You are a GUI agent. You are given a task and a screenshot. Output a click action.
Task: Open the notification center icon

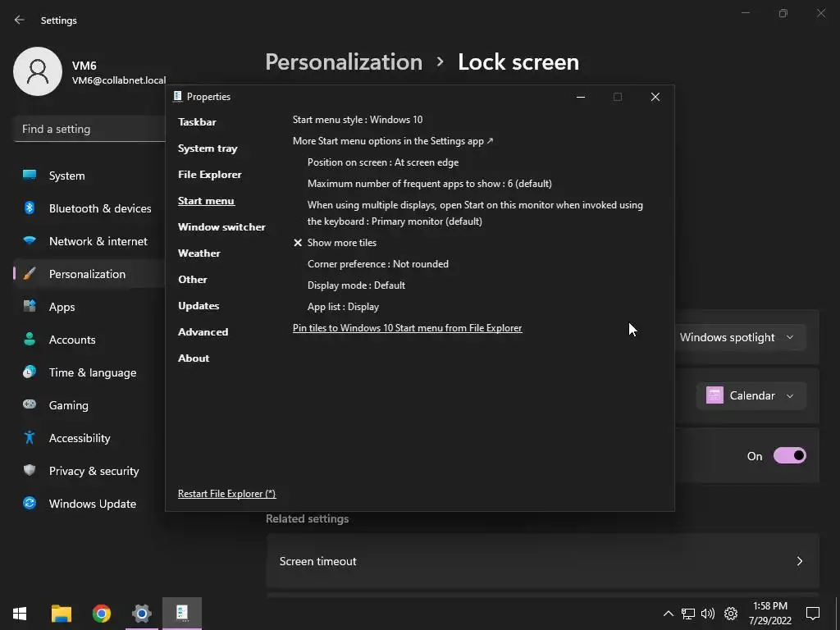point(813,614)
